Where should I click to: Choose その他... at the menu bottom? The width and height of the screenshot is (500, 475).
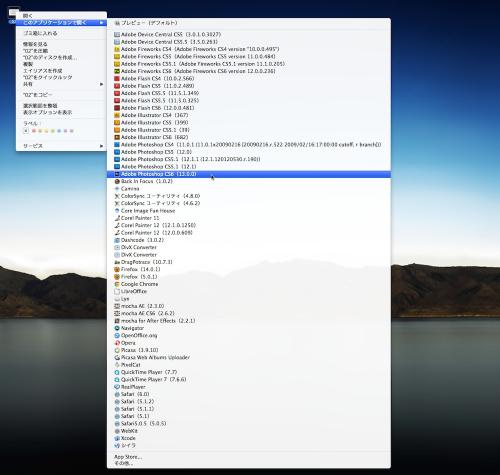249,463
